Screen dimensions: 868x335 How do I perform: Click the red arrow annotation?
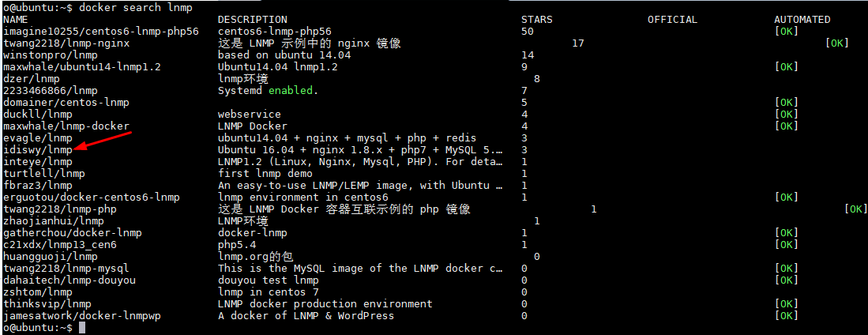pyautogui.click(x=103, y=140)
